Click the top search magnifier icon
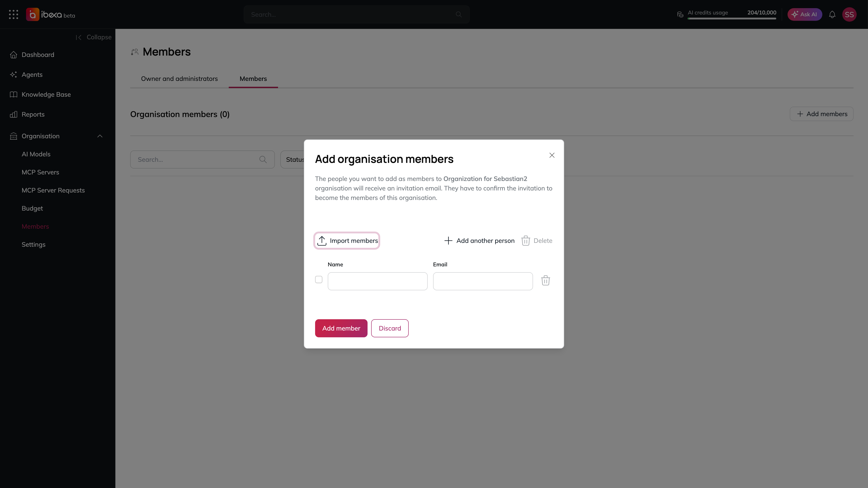868x488 pixels. click(459, 14)
